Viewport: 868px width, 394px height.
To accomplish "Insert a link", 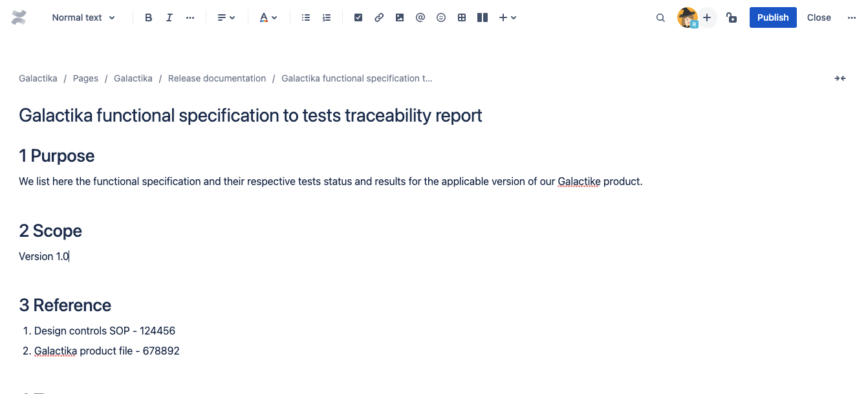I will [379, 17].
